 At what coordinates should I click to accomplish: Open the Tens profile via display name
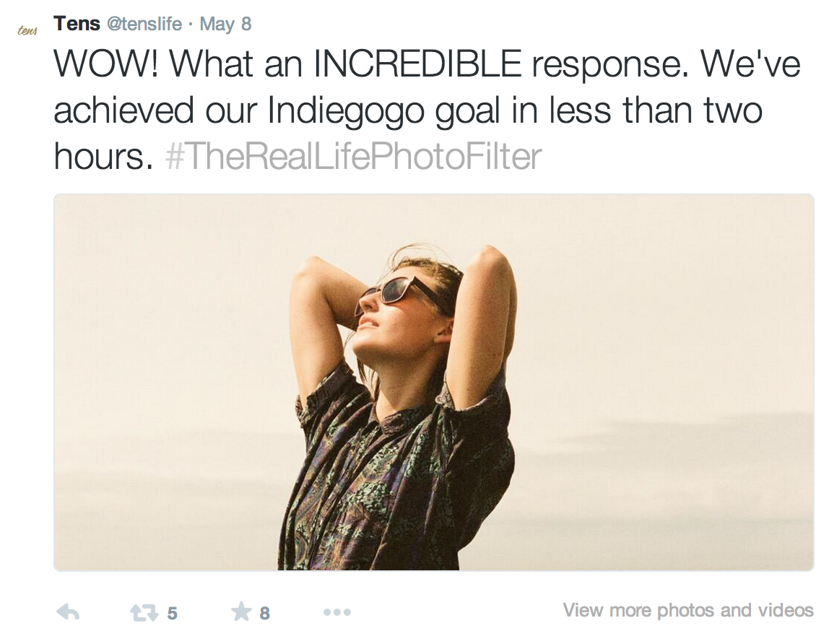pos(77,24)
